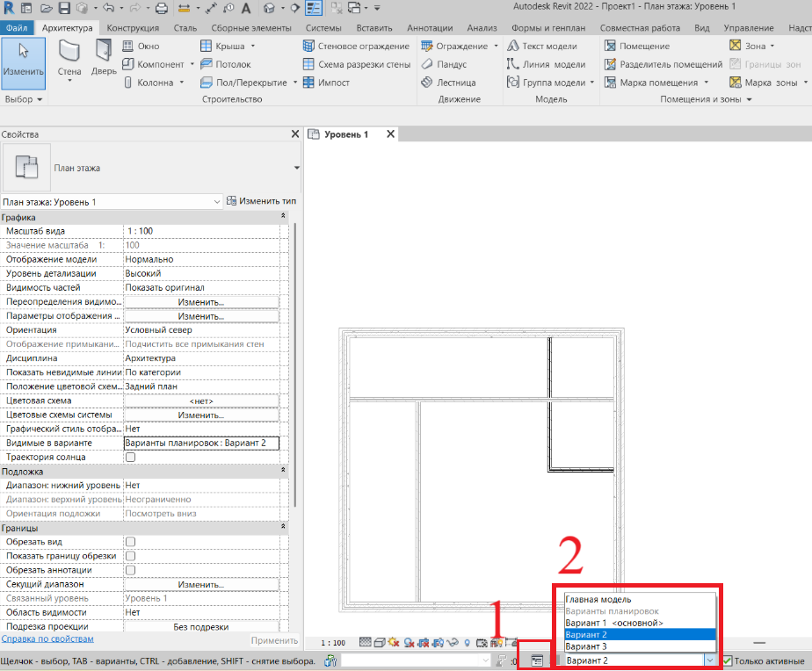Choose the Text tool (letter A) in the quick access toolbar
Viewport: 812px width, 671px height.
(x=246, y=8)
